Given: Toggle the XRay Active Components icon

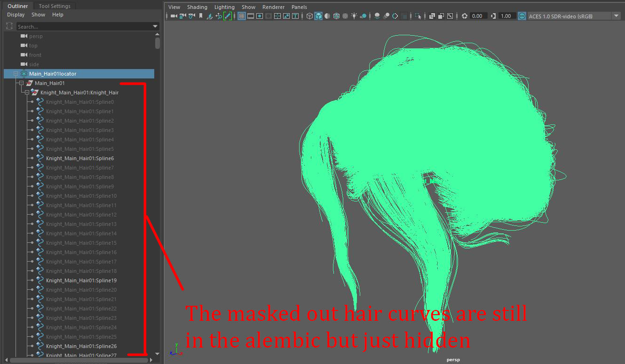Looking at the screenshot, I should point(441,16).
